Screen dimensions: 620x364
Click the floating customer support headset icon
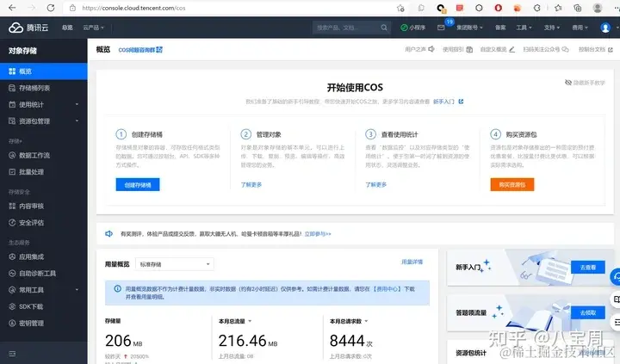(615, 277)
